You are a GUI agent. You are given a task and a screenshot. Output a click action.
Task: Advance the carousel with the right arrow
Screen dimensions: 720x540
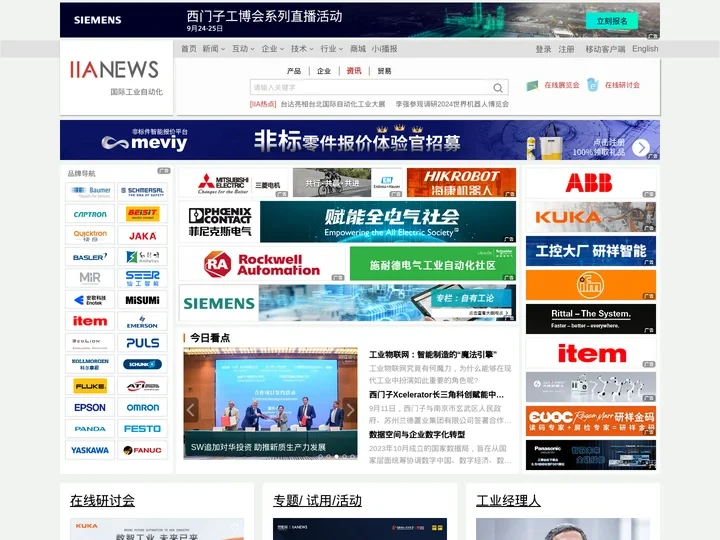coord(350,410)
